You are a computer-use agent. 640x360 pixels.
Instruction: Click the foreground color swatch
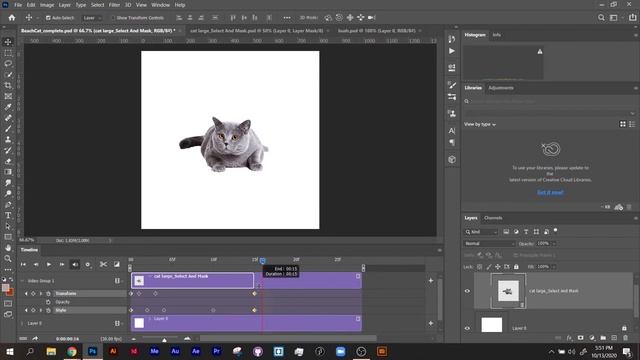point(5,288)
